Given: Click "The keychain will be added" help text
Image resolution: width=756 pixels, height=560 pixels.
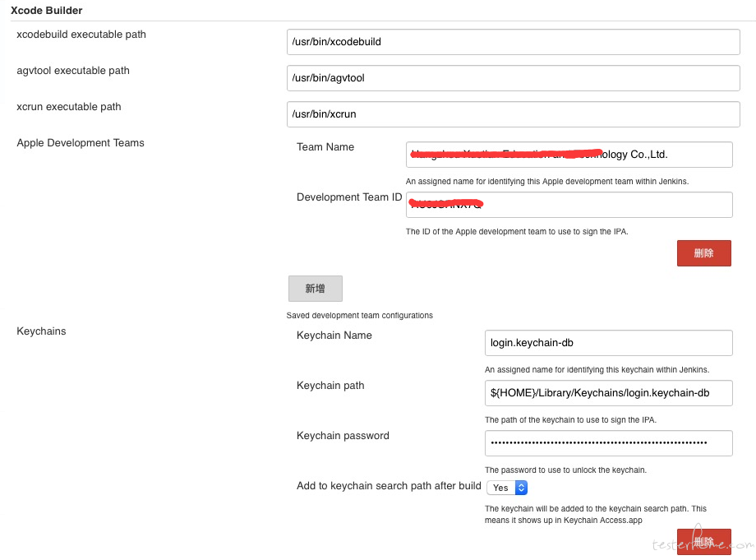Looking at the screenshot, I should click(x=596, y=514).
